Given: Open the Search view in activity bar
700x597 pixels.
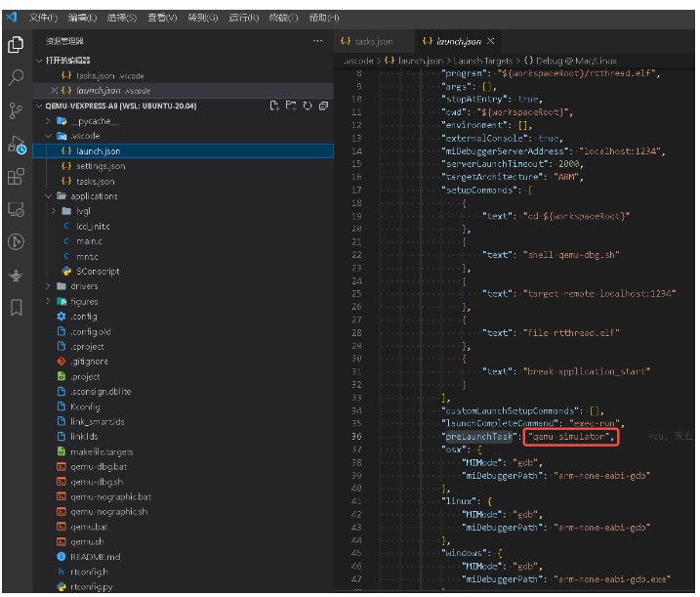Looking at the screenshot, I should [x=16, y=77].
